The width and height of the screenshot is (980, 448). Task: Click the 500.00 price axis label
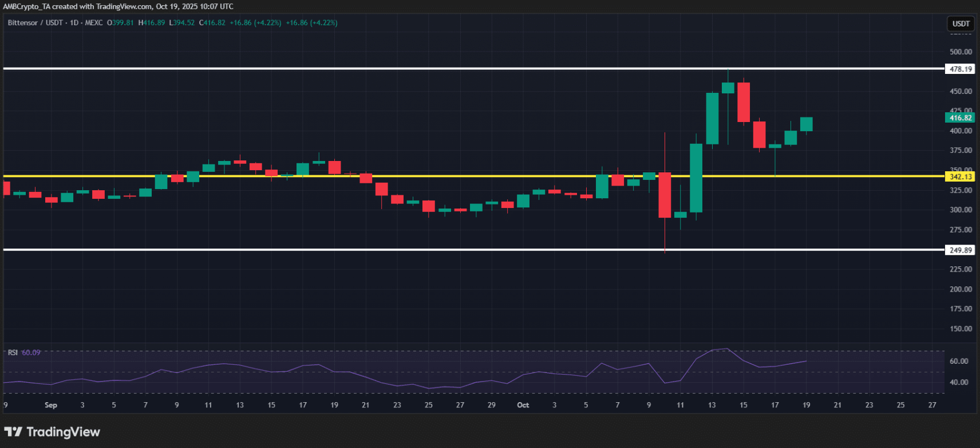[x=961, y=52]
